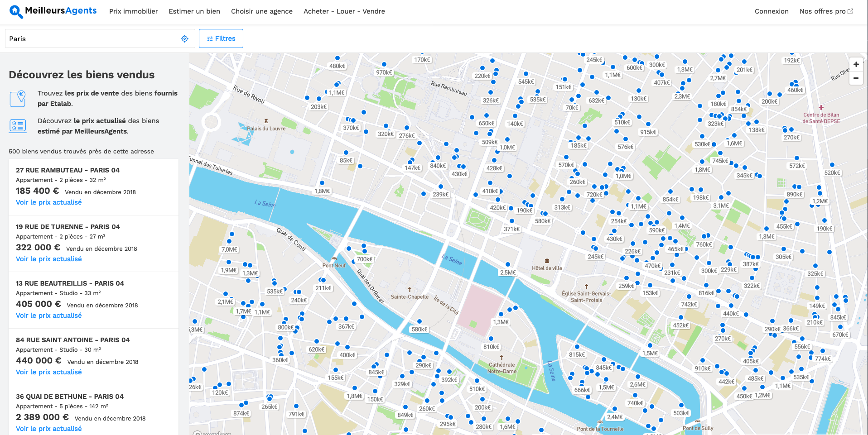Click the Pont Neuf bridge icon

pos(334,258)
